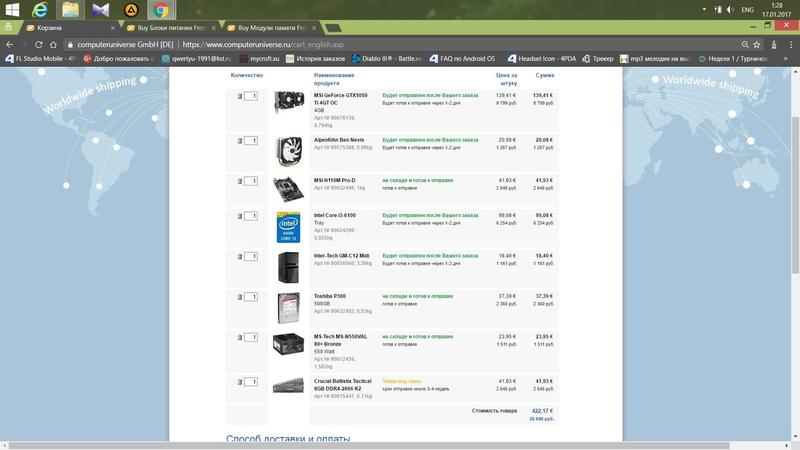Delete Toshiba P300 using its trash icon
The image size is (800, 450).
coord(240,297)
